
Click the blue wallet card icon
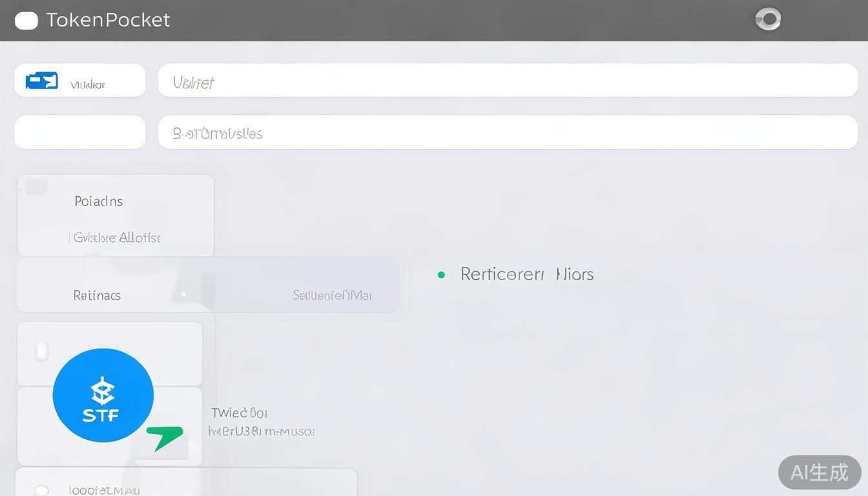[x=42, y=81]
